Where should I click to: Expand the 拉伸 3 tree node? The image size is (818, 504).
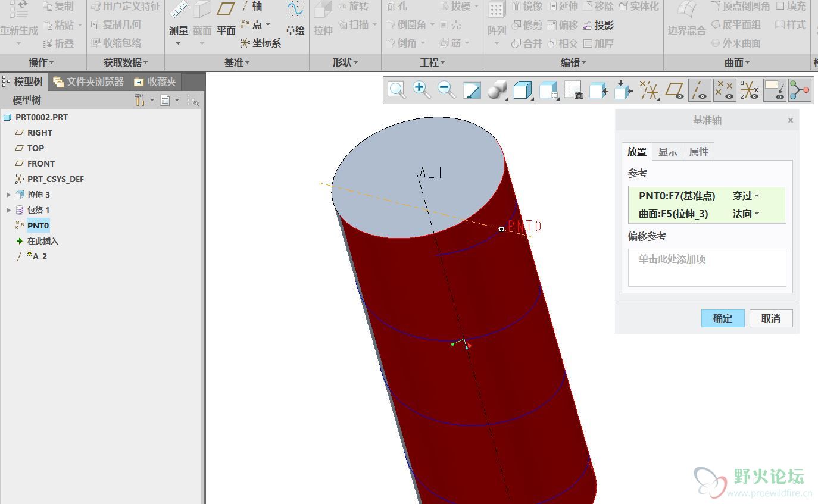point(8,195)
